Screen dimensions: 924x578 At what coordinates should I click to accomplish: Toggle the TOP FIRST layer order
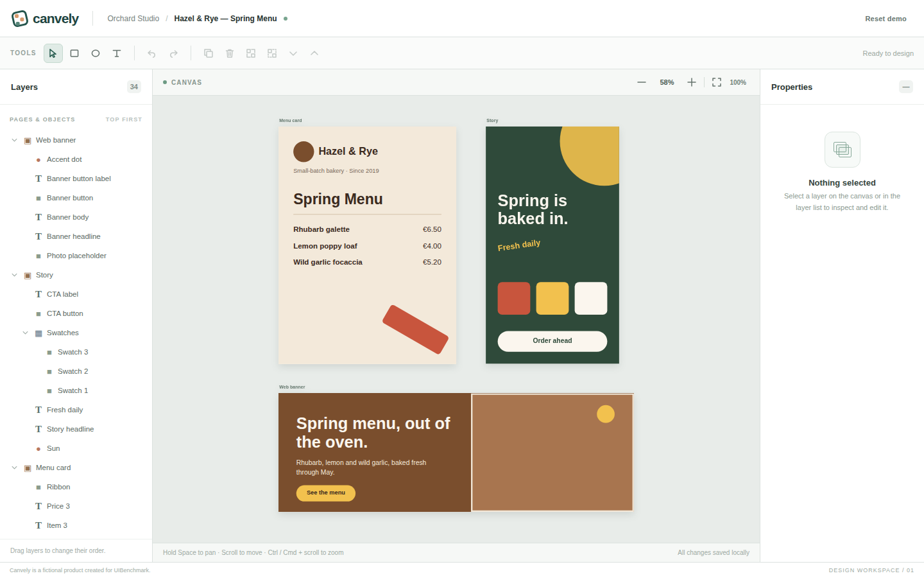[124, 119]
